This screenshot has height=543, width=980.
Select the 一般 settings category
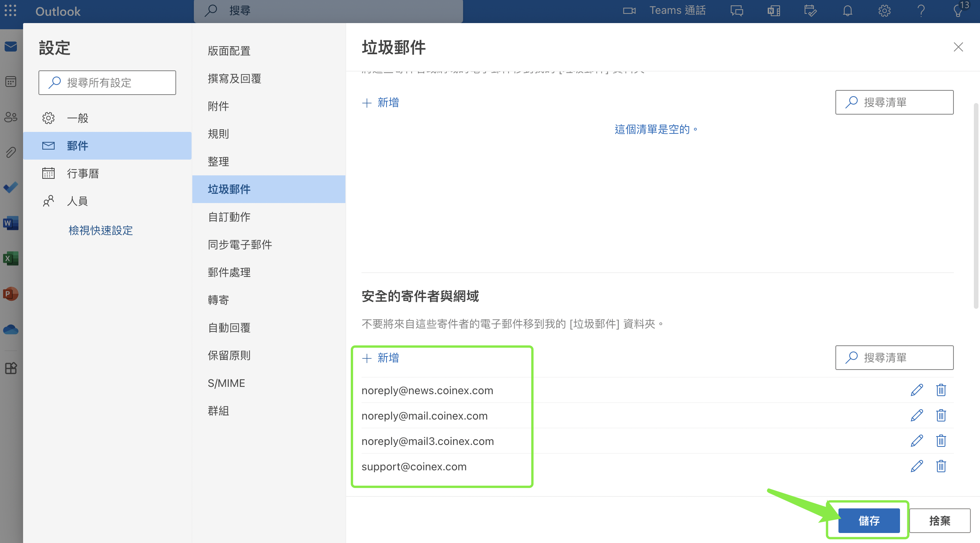pyautogui.click(x=107, y=118)
